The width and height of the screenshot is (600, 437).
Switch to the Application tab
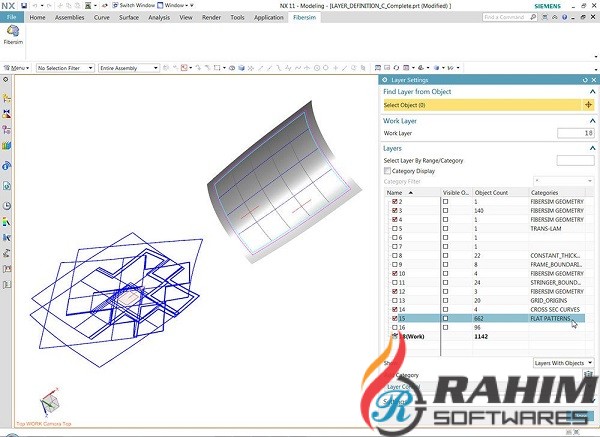(x=269, y=17)
